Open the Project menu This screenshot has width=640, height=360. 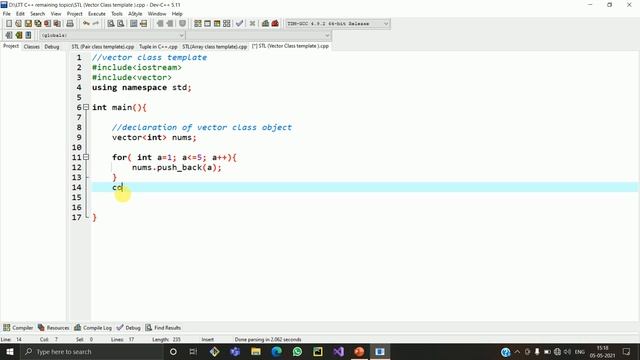pos(75,14)
